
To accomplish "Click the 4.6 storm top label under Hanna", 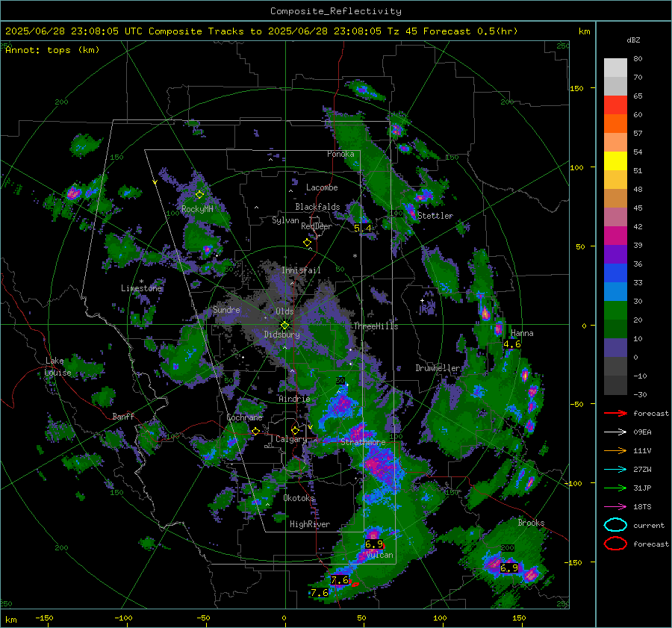I will click(511, 343).
